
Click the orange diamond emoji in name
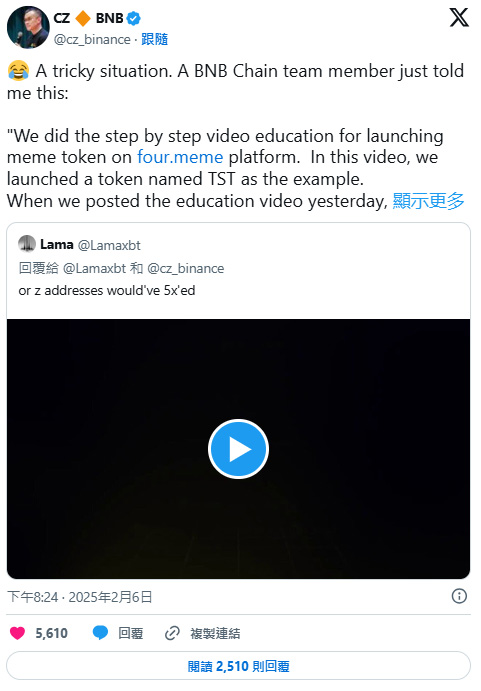[82, 18]
